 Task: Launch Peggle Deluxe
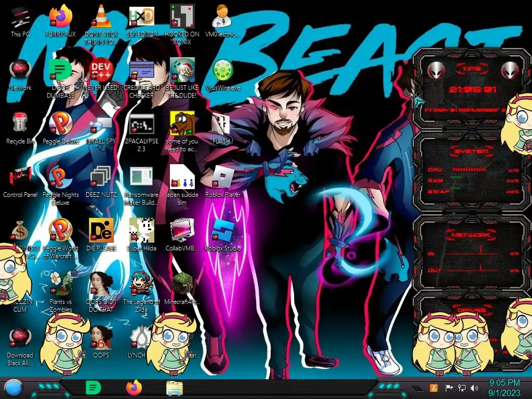[61, 123]
